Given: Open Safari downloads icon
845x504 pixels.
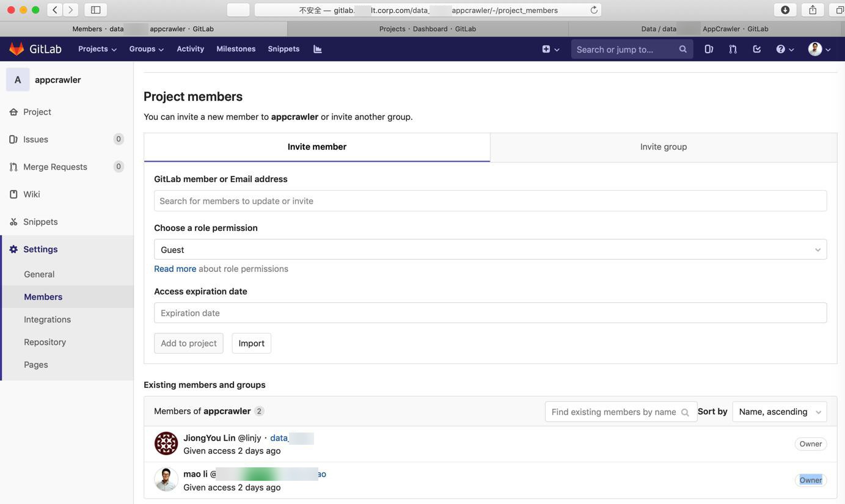Looking at the screenshot, I should 785,10.
